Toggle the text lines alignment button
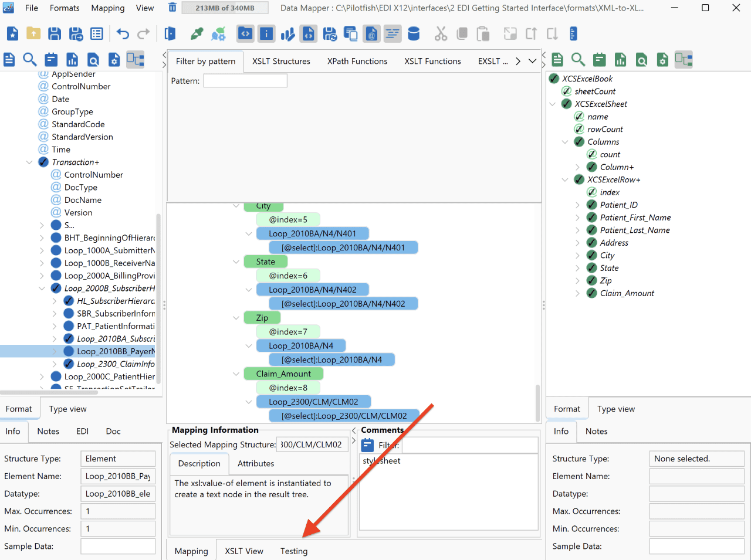 pyautogui.click(x=393, y=34)
